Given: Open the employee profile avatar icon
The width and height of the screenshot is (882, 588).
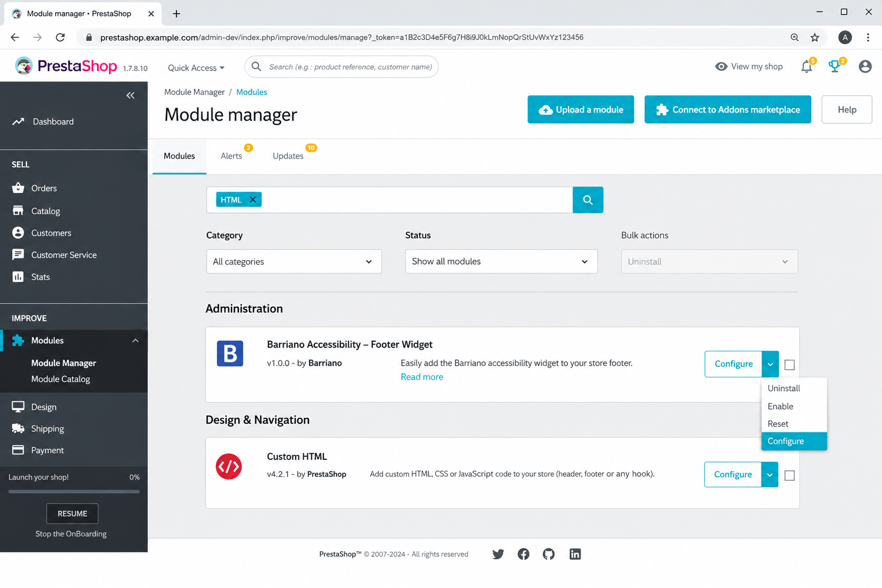Looking at the screenshot, I should click(865, 67).
